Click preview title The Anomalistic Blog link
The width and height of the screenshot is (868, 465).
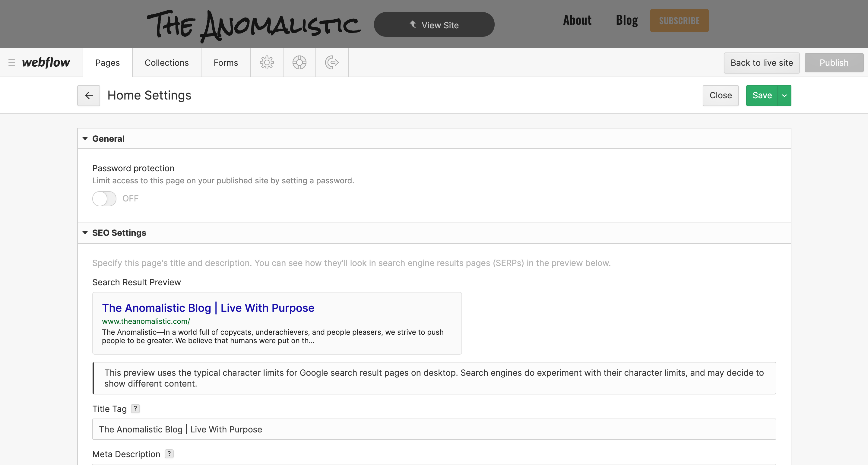208,308
